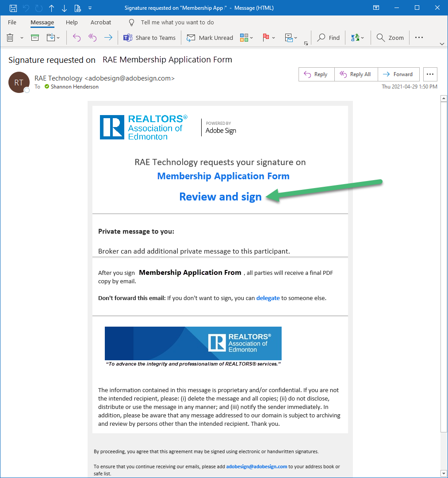Open the Move to folder icon

(x=51, y=38)
